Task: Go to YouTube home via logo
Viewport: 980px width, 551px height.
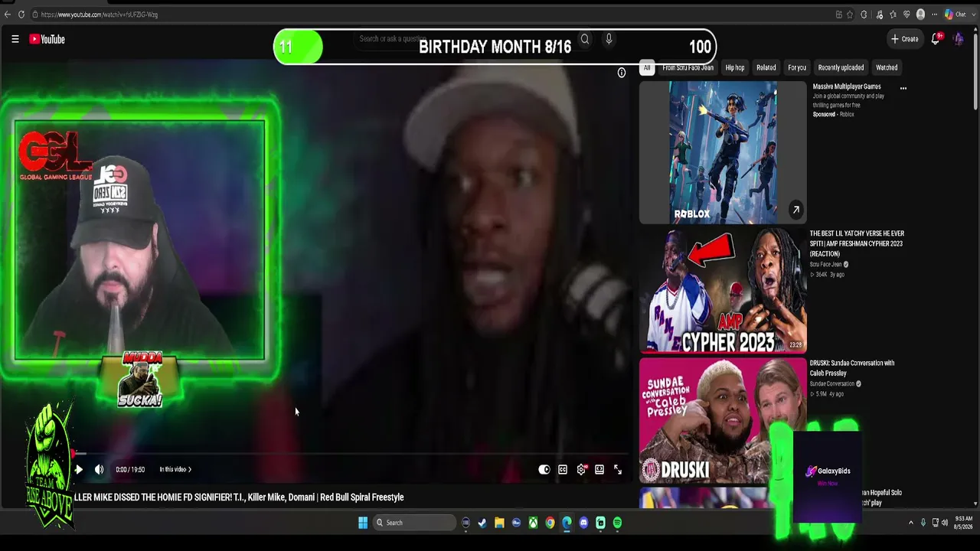Action: (47, 39)
